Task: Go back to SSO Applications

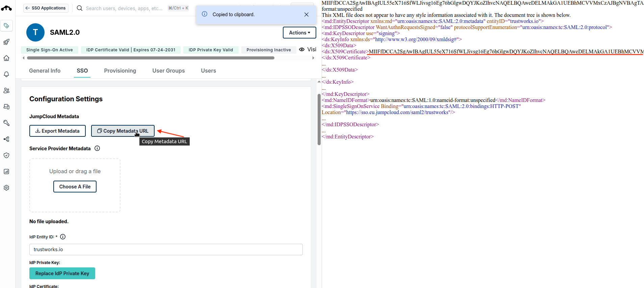Action: click(46, 8)
